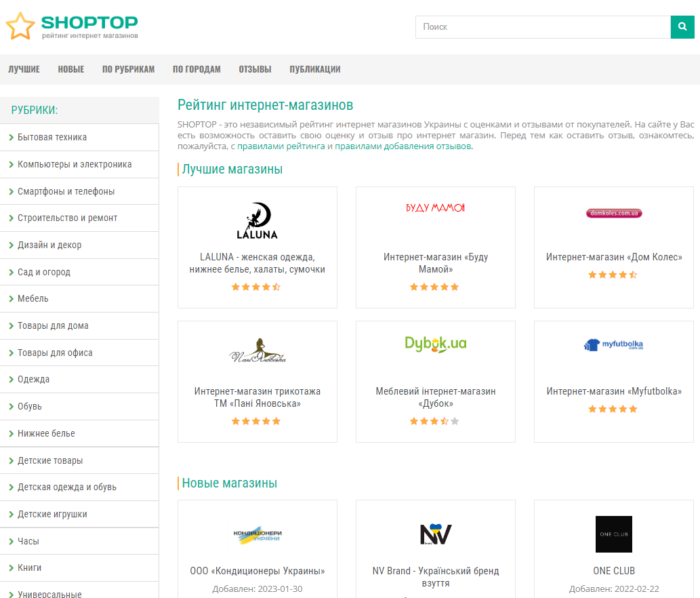Select the Сад и огород category
700x598 pixels.
[x=79, y=272]
